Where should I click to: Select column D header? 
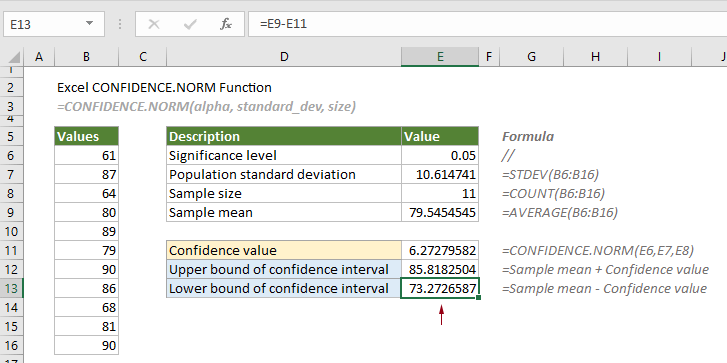[x=284, y=57]
